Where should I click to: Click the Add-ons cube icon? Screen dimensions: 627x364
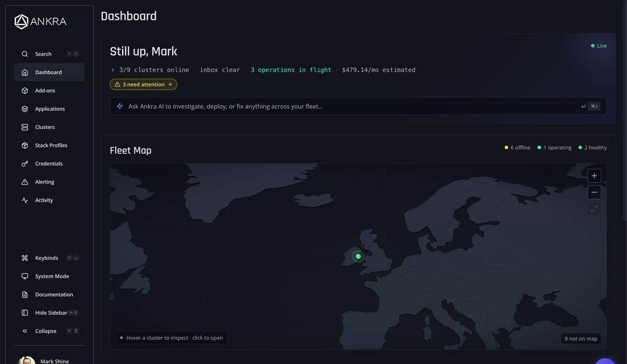click(25, 90)
